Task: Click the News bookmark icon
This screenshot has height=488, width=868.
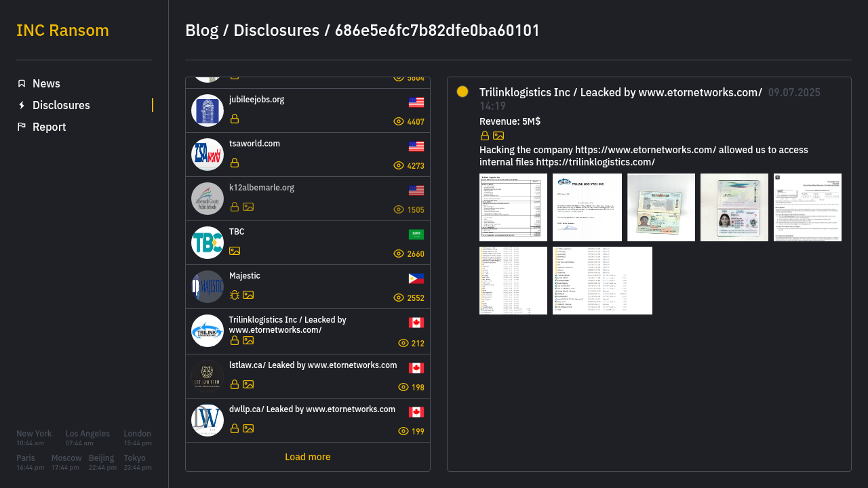Action: coord(22,83)
